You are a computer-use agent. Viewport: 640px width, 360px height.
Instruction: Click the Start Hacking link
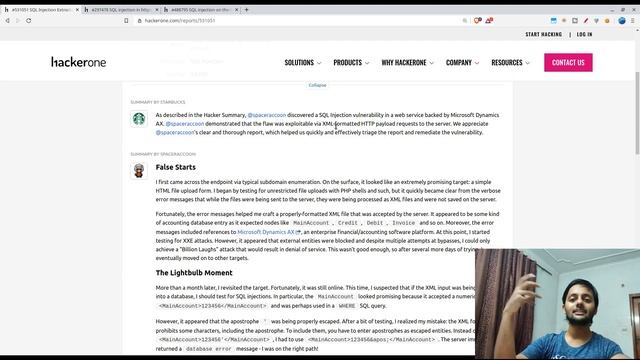[x=544, y=34]
